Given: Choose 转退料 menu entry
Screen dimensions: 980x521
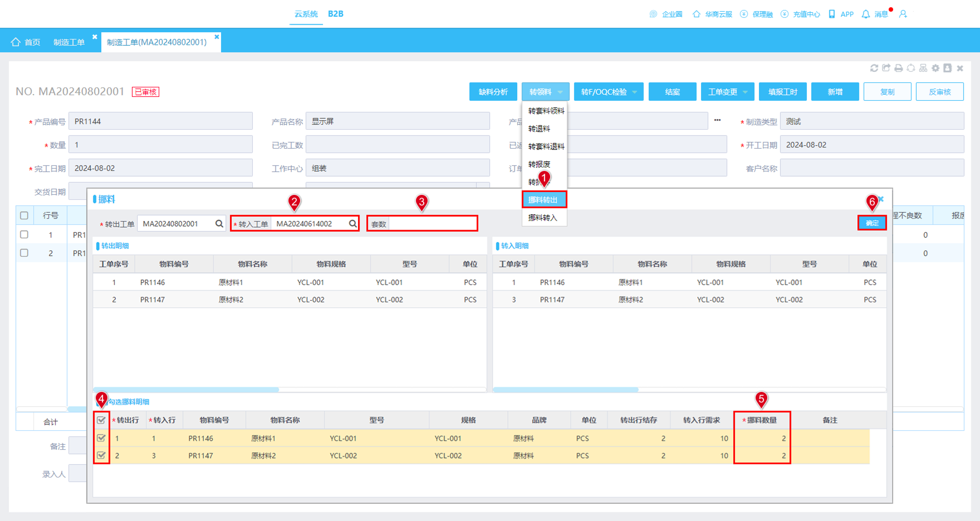Looking at the screenshot, I should [x=544, y=129].
